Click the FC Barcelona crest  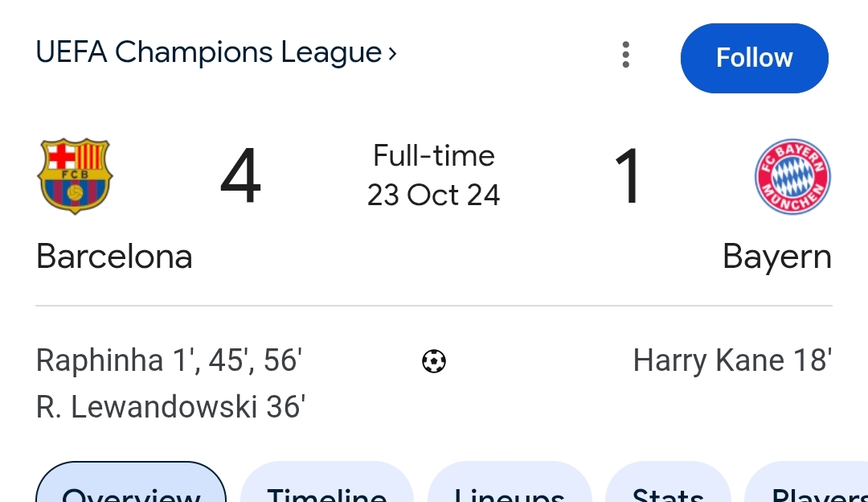pyautogui.click(x=75, y=175)
